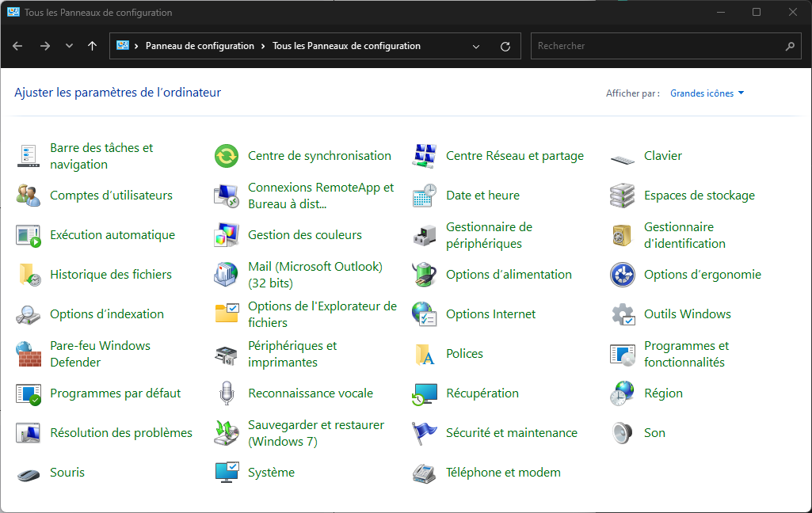812x513 pixels.
Task: Open the Souris text link
Action: click(67, 473)
